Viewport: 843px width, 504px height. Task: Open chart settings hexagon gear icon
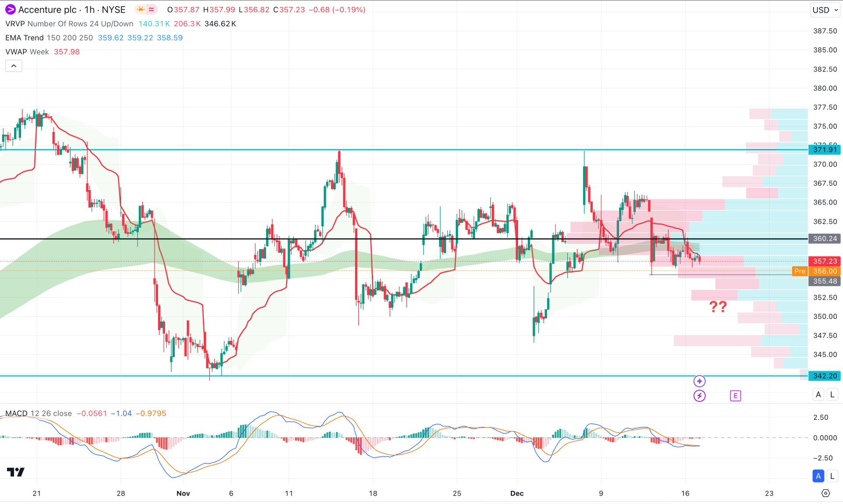pyautogui.click(x=825, y=493)
